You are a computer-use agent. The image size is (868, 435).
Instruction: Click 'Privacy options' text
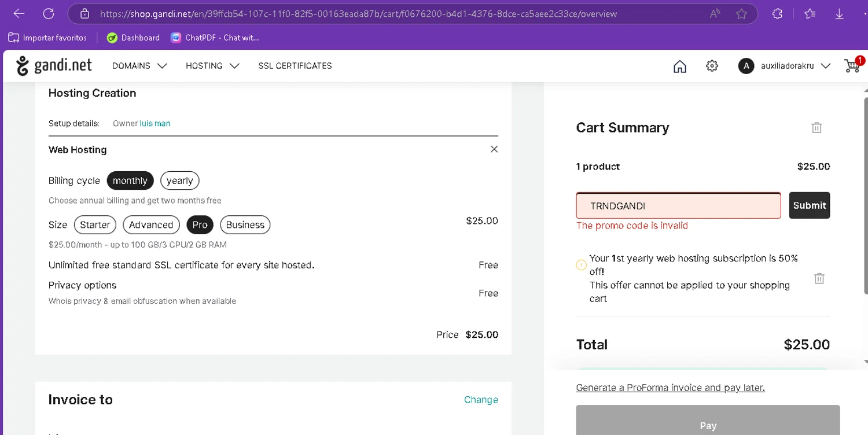(x=83, y=285)
